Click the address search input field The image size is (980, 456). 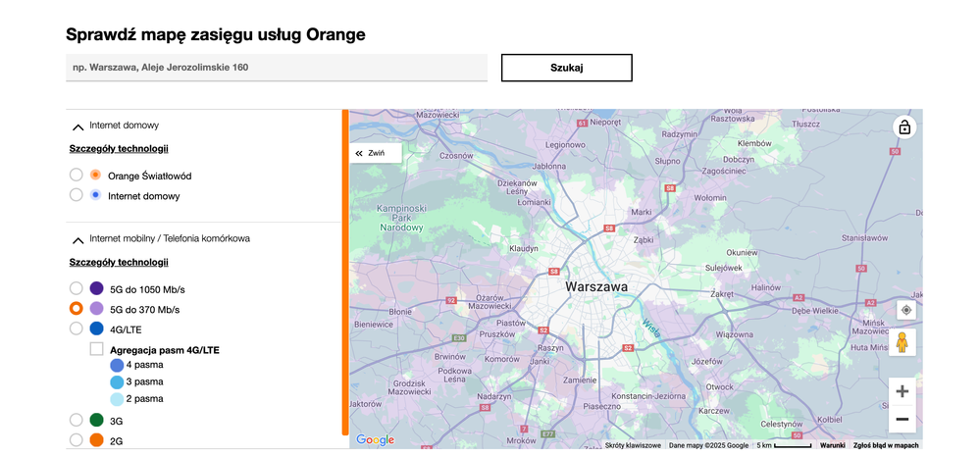coord(277,68)
